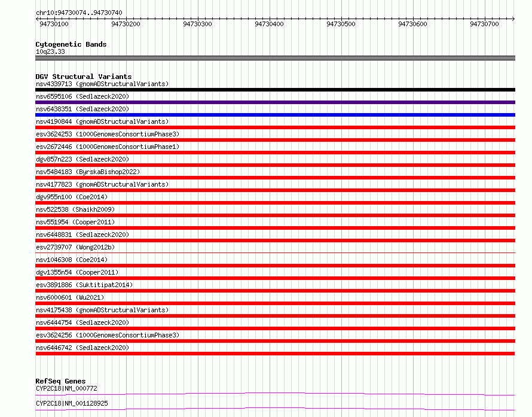The image size is (532, 417).
Task: Select variant dgv955n100 (Coe2014)
Action: coord(72,197)
